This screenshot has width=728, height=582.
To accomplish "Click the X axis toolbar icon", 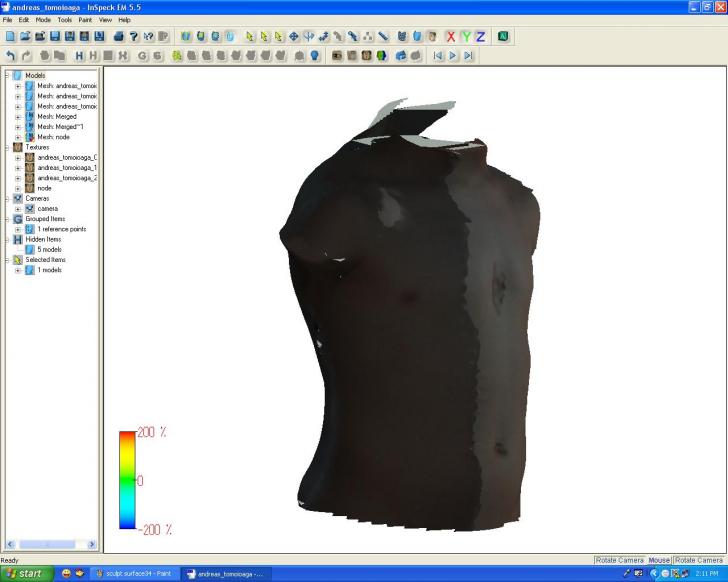I will [451, 37].
